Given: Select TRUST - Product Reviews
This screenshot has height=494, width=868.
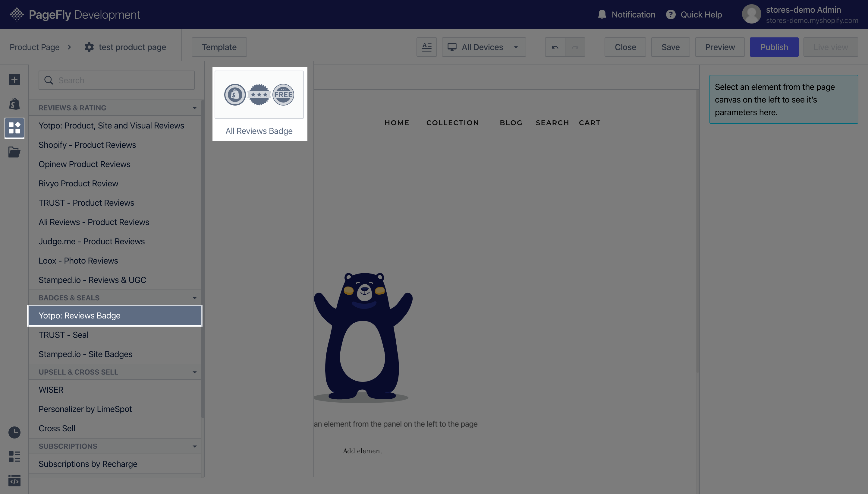Looking at the screenshot, I should (115, 203).
